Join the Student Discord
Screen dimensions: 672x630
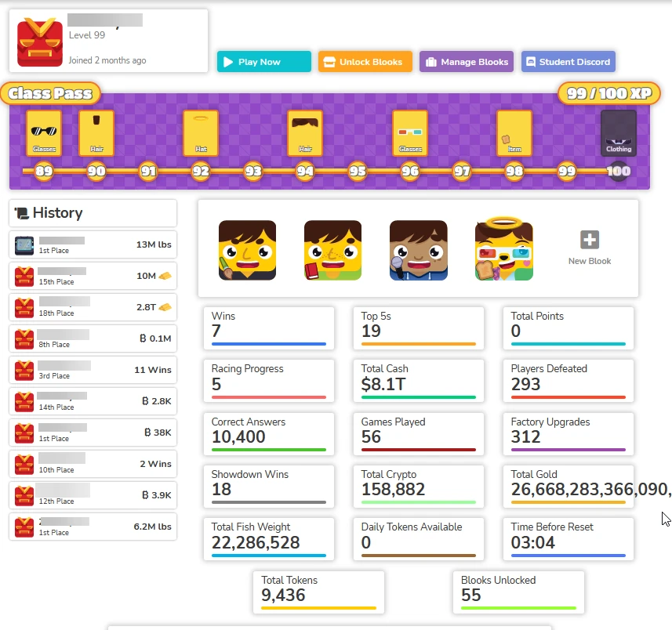568,61
